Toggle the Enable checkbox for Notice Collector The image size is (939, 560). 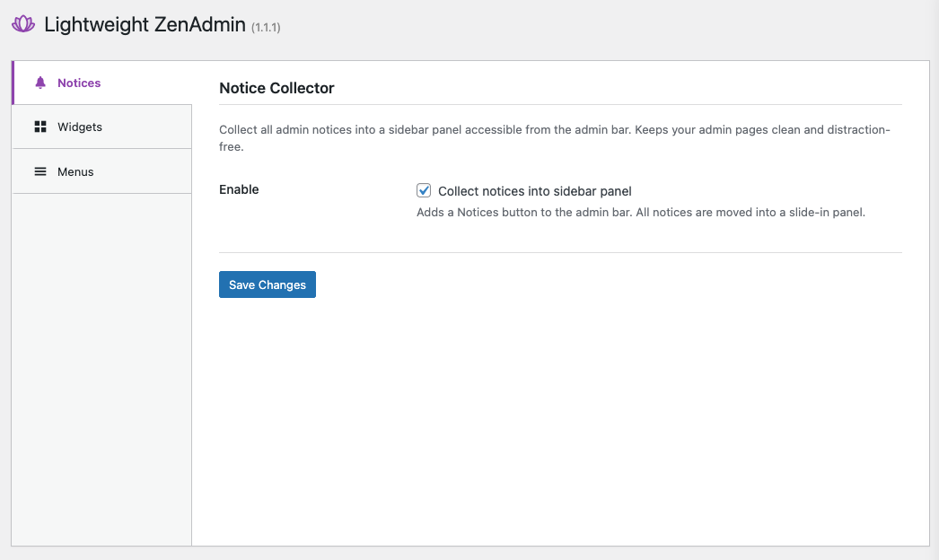(x=423, y=190)
